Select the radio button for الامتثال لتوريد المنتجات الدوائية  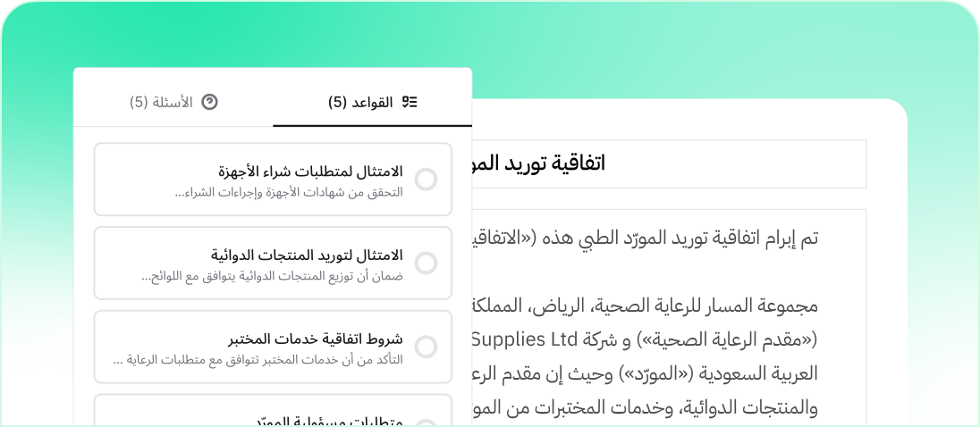(427, 263)
